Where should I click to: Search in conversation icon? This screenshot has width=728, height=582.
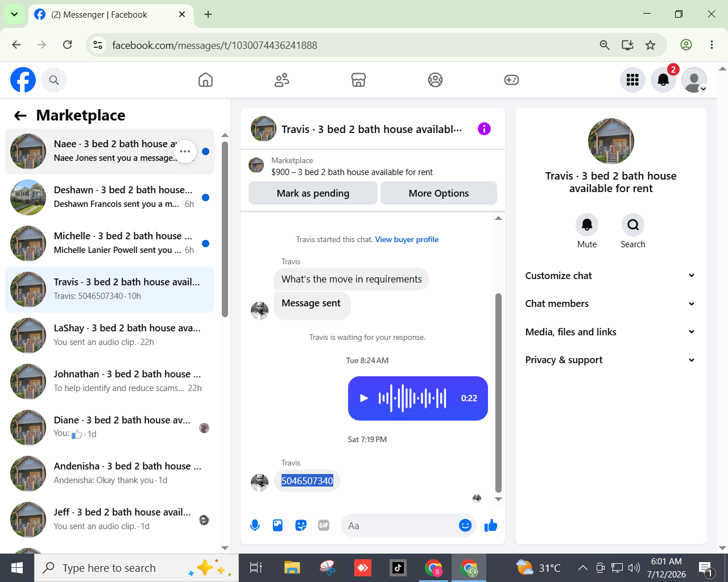click(x=633, y=225)
